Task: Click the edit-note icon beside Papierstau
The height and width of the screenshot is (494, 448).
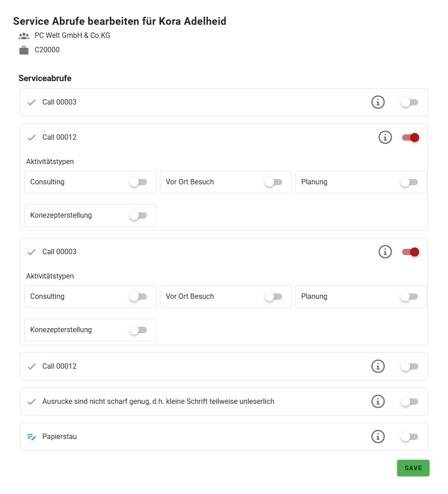Action: click(x=32, y=437)
